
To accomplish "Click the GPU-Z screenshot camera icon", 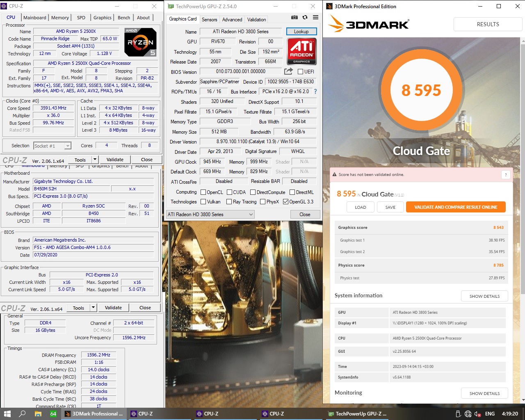I will (x=294, y=17).
